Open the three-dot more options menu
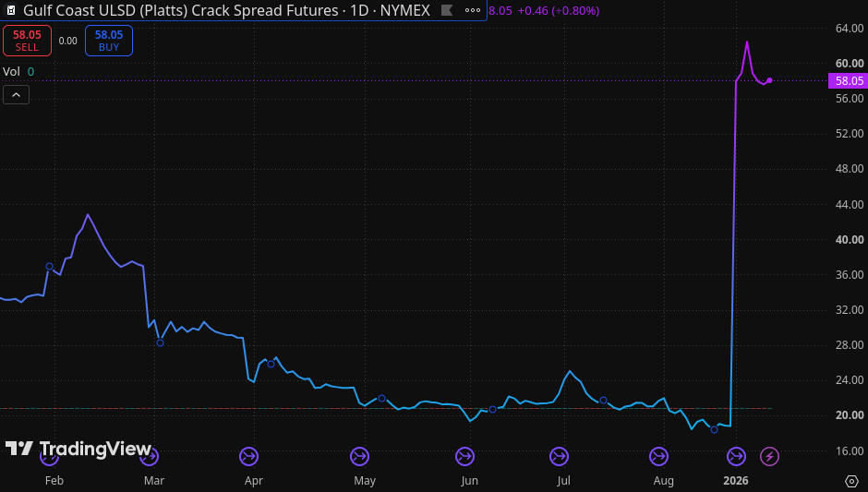 (x=473, y=10)
